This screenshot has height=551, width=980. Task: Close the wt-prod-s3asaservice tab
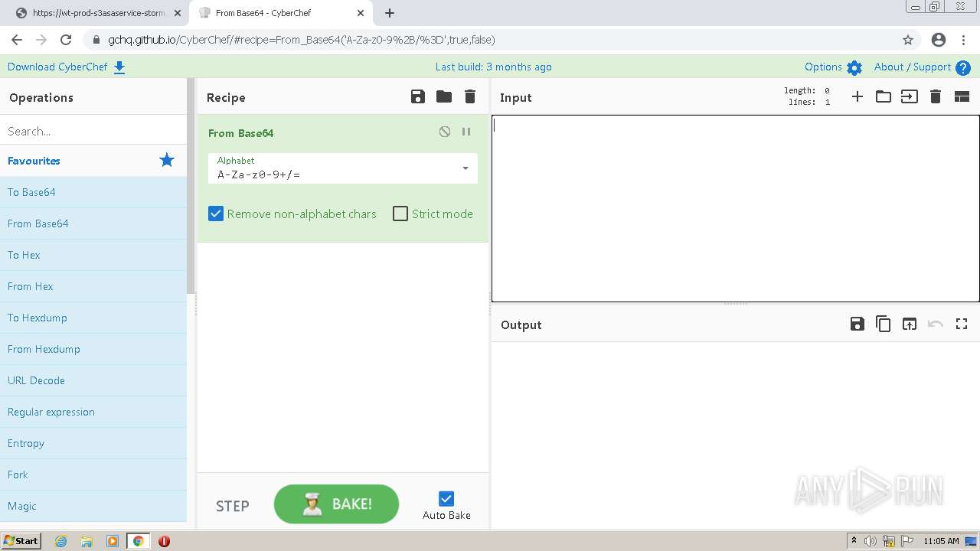click(177, 13)
